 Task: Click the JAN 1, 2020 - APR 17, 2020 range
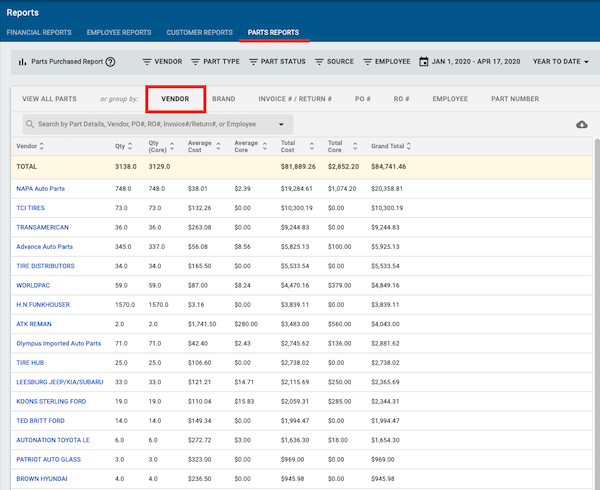476,62
